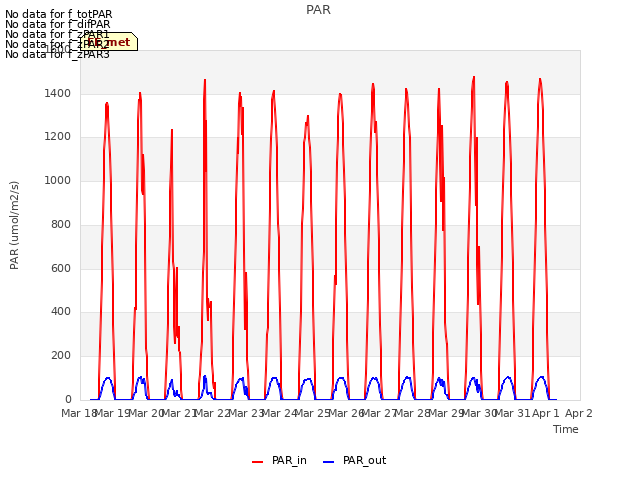Viewport: 640px width, 480px height.
Task: Click the Mar 25 x-axis tick label
Action: [x=313, y=413]
